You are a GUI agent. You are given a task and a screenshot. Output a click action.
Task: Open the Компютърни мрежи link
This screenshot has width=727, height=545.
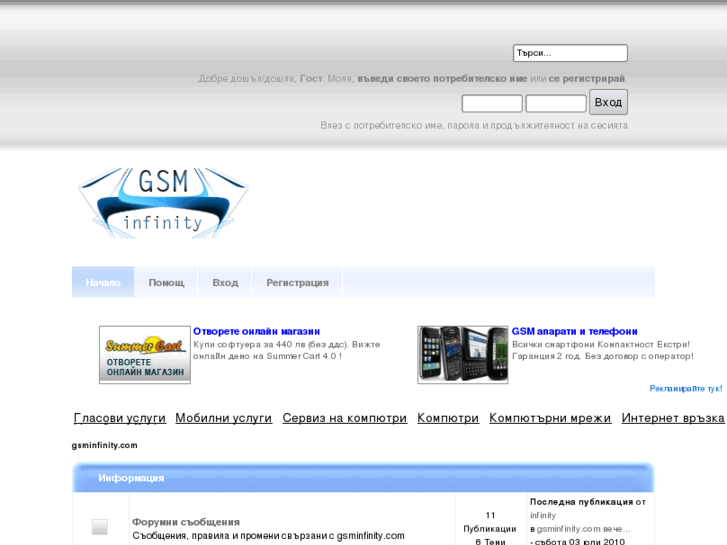550,418
